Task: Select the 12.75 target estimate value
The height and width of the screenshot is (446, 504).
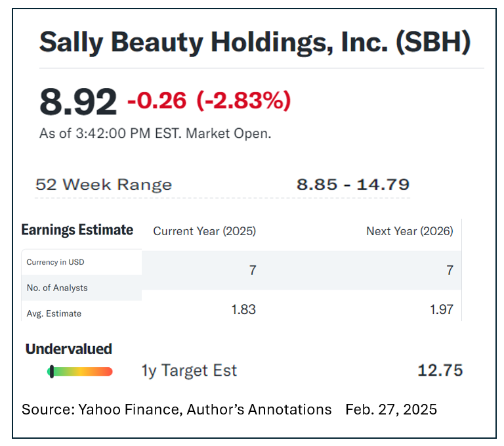Action: (440, 370)
